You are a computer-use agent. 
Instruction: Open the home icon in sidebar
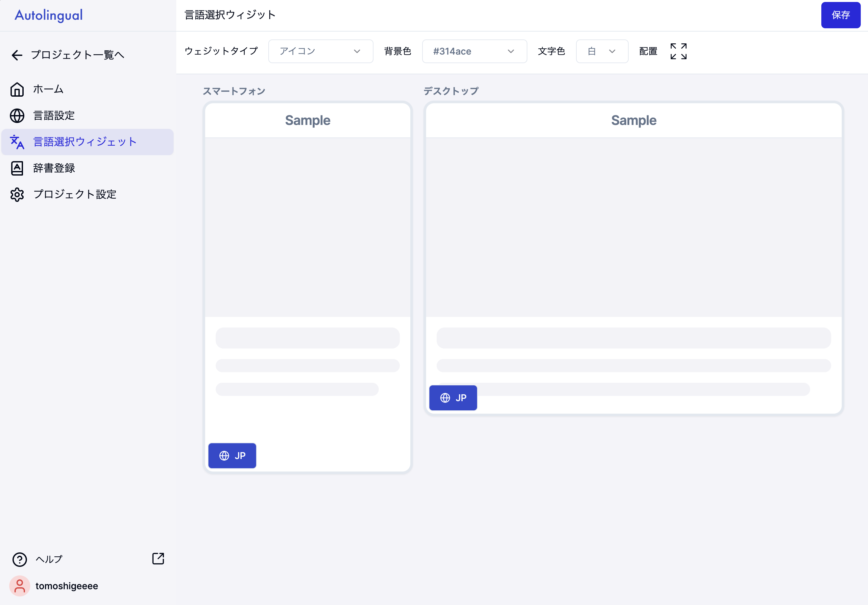tap(17, 89)
